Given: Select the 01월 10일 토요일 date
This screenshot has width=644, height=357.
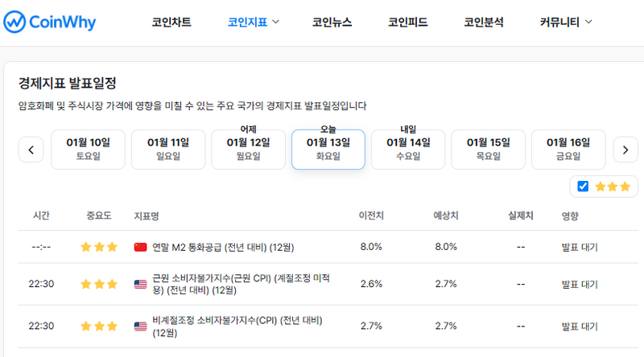Looking at the screenshot, I should click(x=88, y=150).
